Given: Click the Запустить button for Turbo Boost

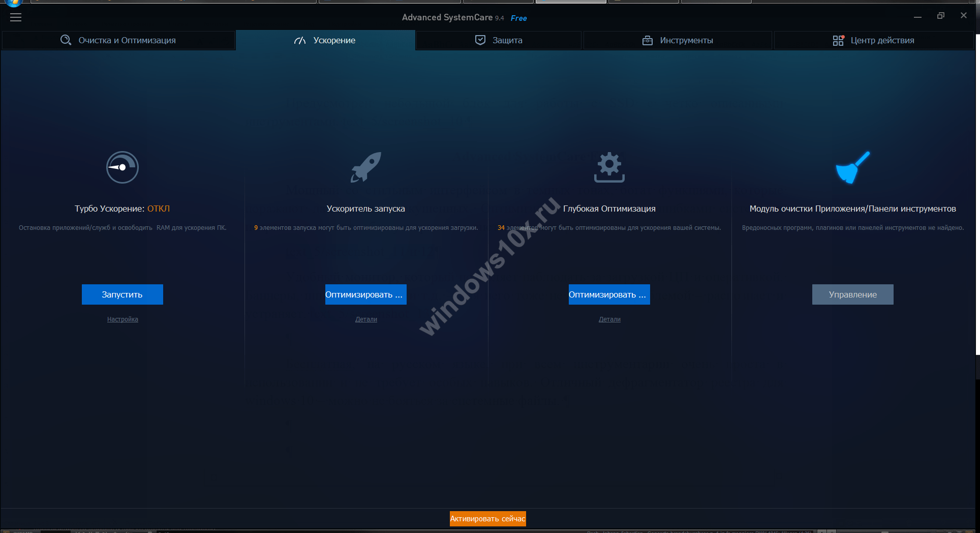Looking at the screenshot, I should pos(122,294).
